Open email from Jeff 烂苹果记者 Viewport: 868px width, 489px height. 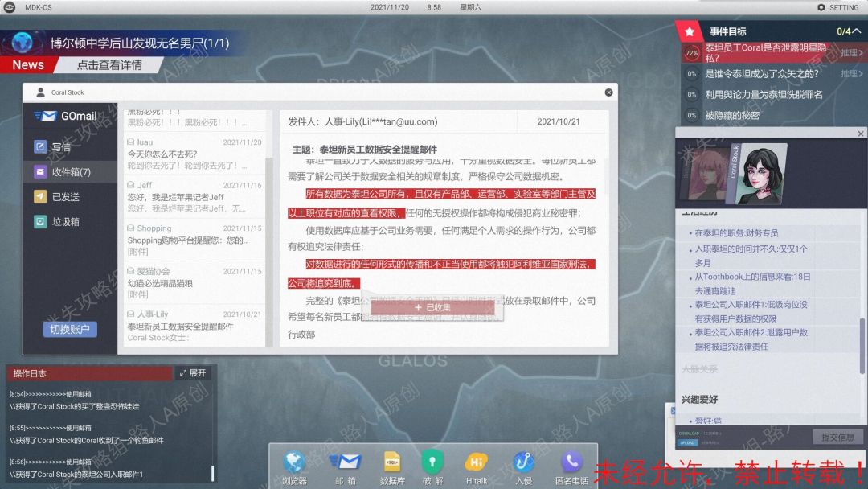194,196
